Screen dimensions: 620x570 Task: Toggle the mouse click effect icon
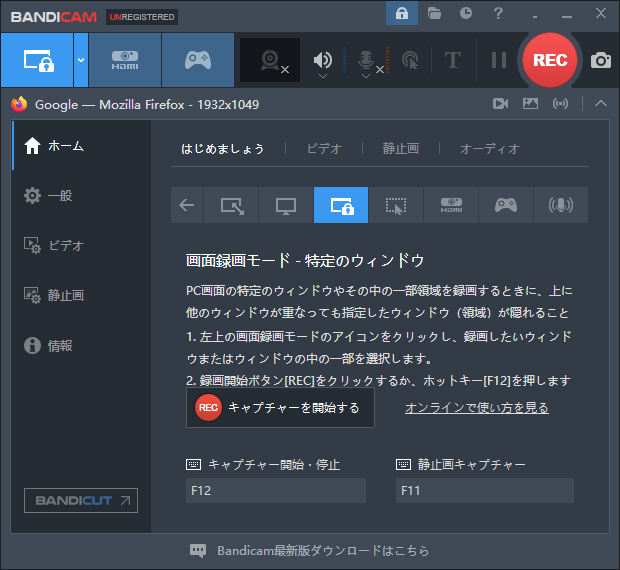410,60
